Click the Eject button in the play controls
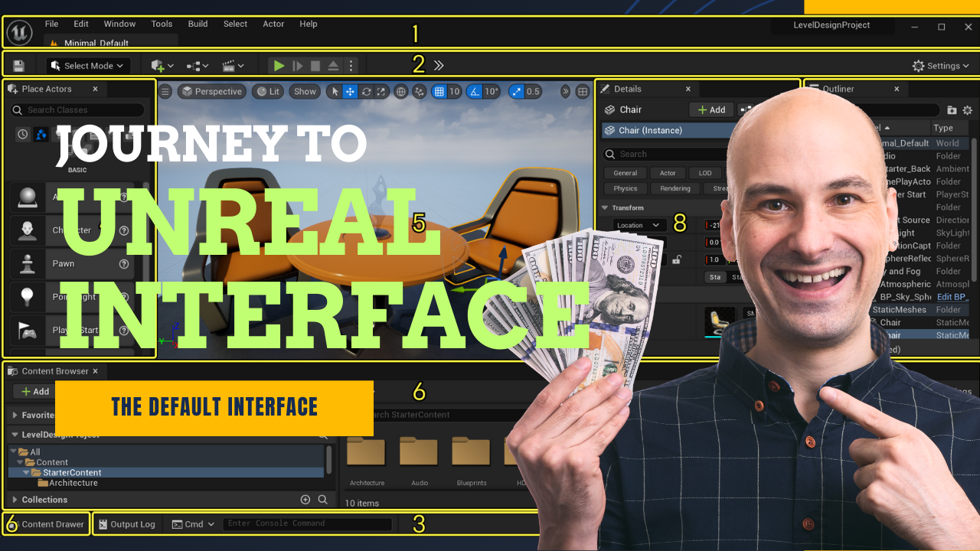Screen dimensions: 980x551 point(334,66)
